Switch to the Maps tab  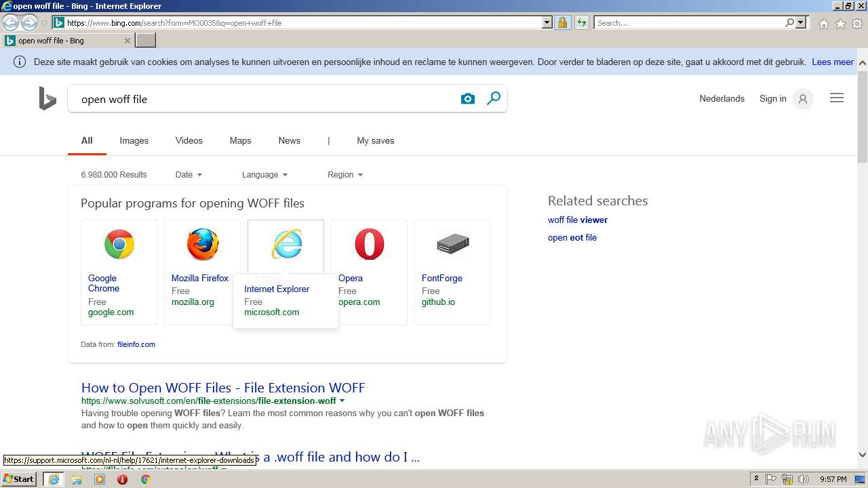(241, 141)
